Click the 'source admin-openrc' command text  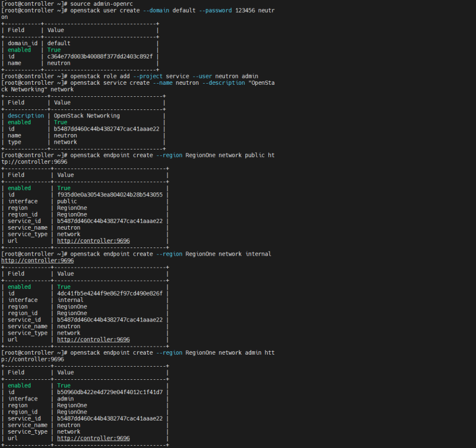(x=102, y=3)
